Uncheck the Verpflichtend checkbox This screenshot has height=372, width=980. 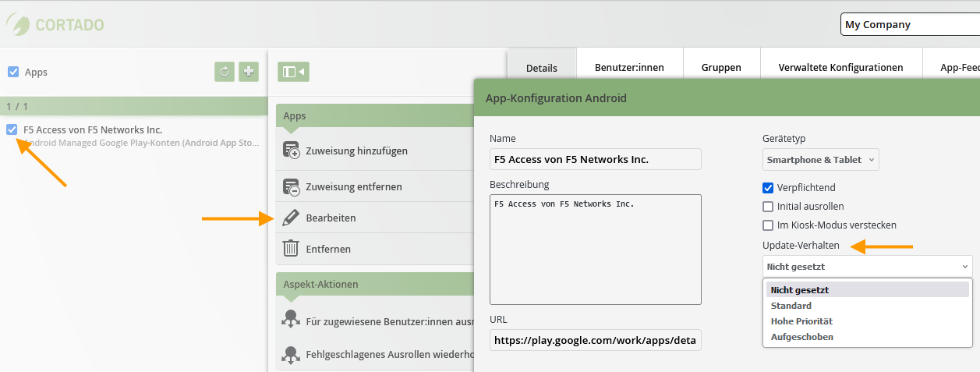click(768, 188)
